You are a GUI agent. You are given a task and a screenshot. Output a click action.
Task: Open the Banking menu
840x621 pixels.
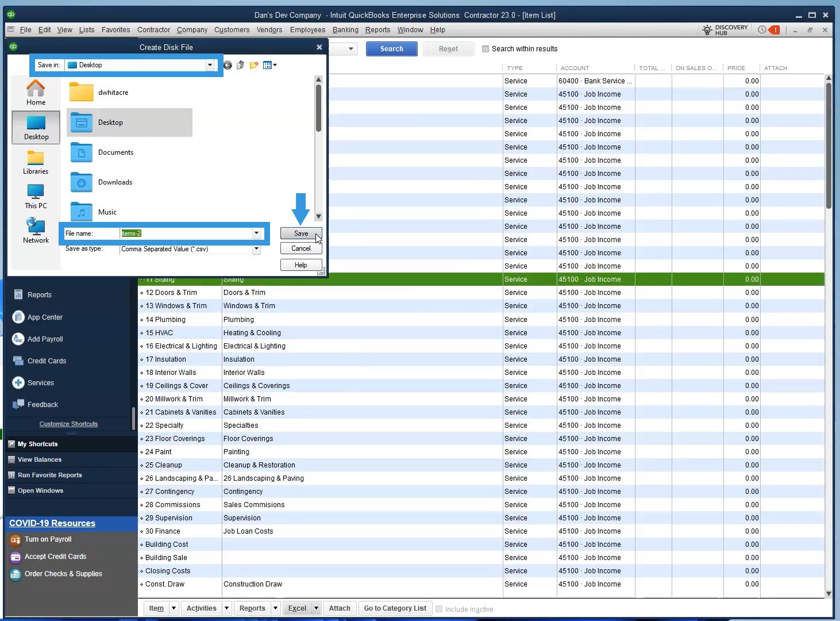pos(345,30)
